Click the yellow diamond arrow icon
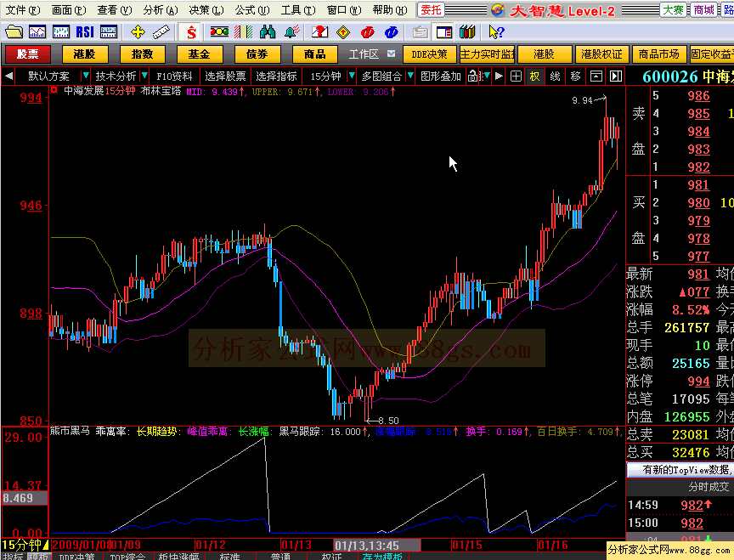Viewport: 734px width, 560px height. point(343,31)
